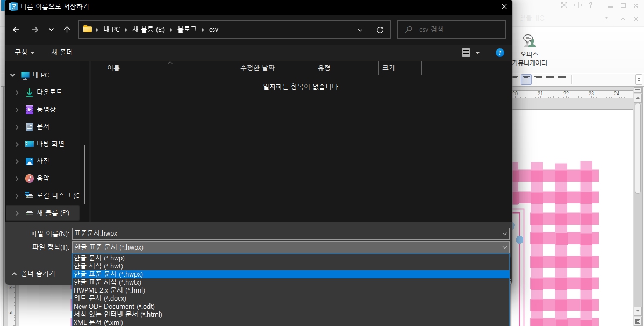Navigate back using the left arrow
This screenshot has width=644, height=326.
pyautogui.click(x=16, y=30)
